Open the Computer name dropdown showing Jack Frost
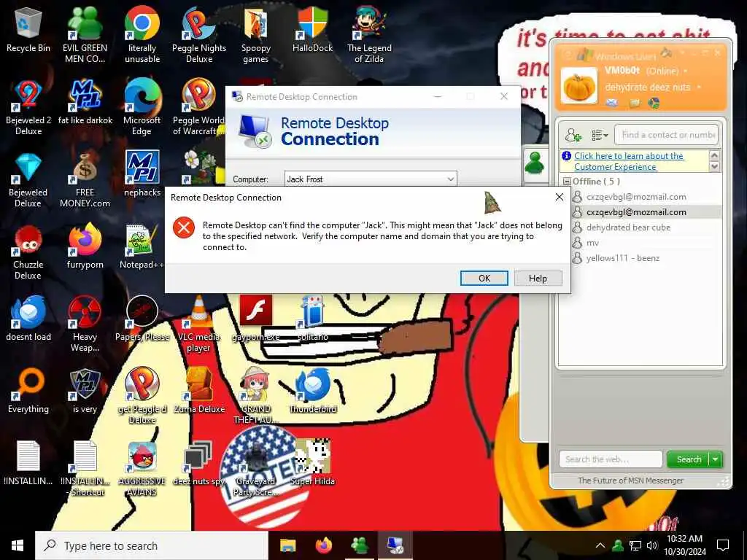 [450, 179]
